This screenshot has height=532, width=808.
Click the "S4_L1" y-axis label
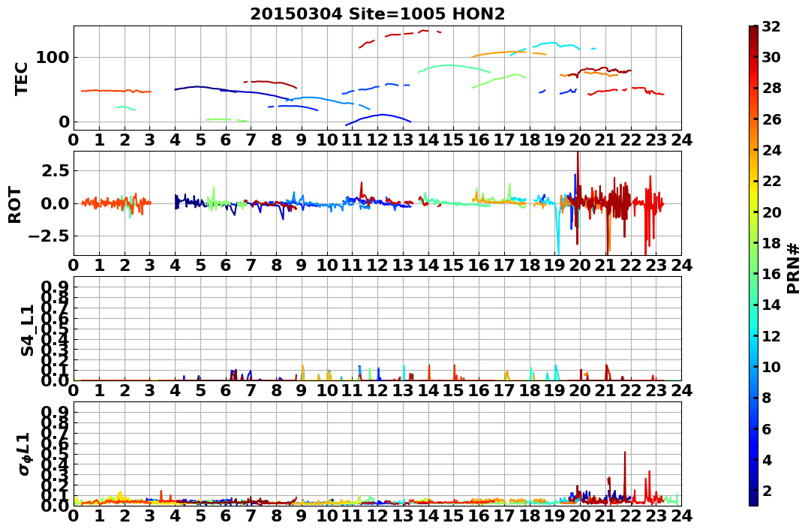27,330
